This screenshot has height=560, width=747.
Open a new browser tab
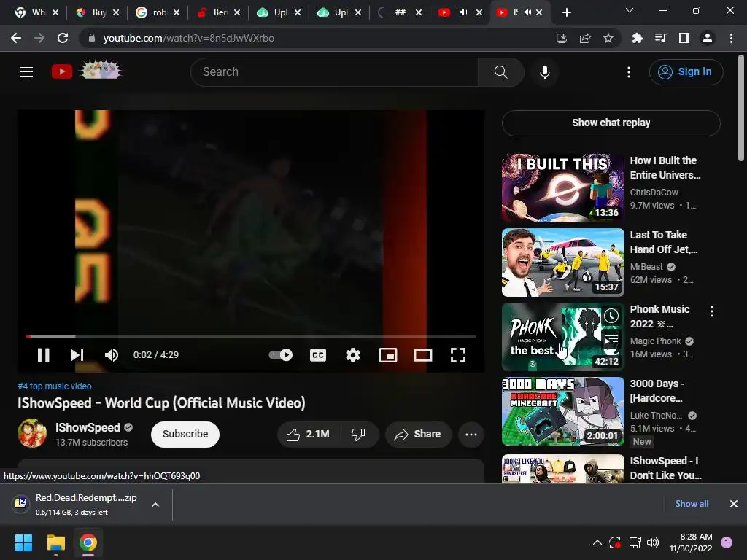(x=566, y=12)
